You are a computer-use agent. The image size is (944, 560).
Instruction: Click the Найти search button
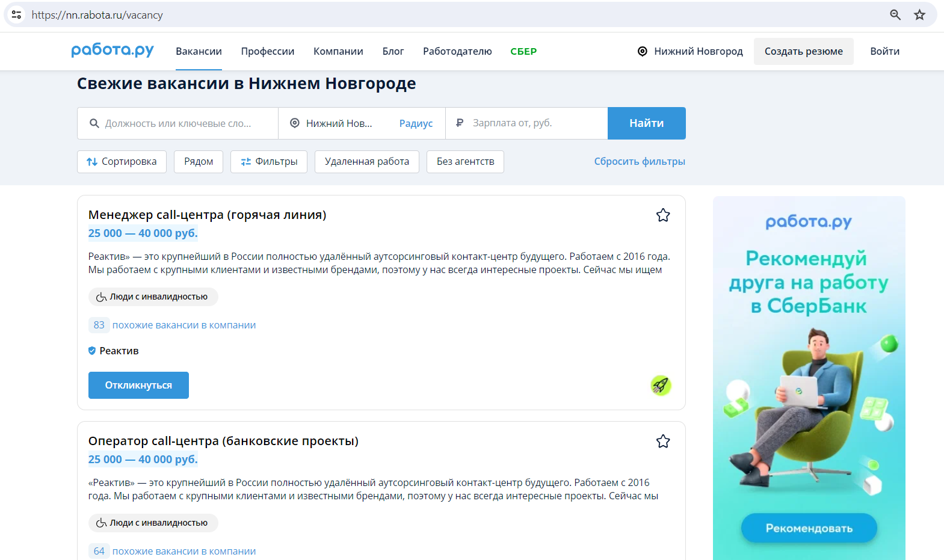[x=647, y=123]
